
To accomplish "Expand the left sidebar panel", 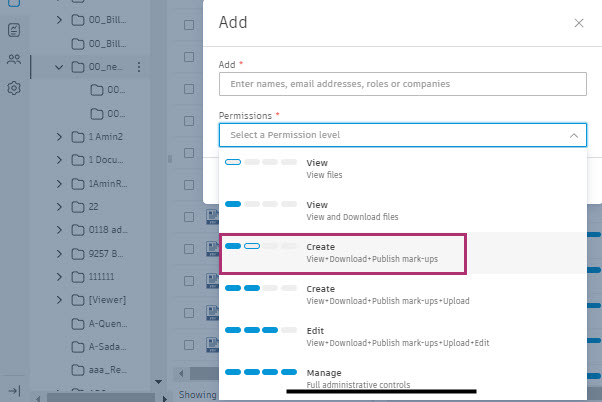I will tap(14, 390).
